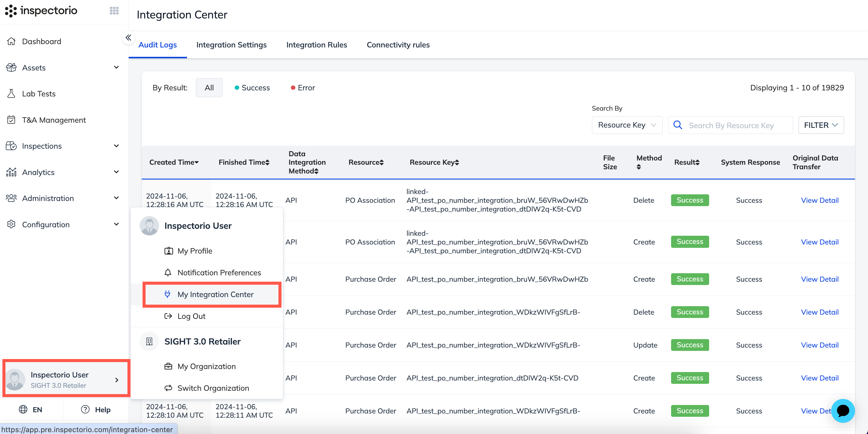Select My Profile menu item
Image resolution: width=868 pixels, height=434 pixels.
click(207, 251)
